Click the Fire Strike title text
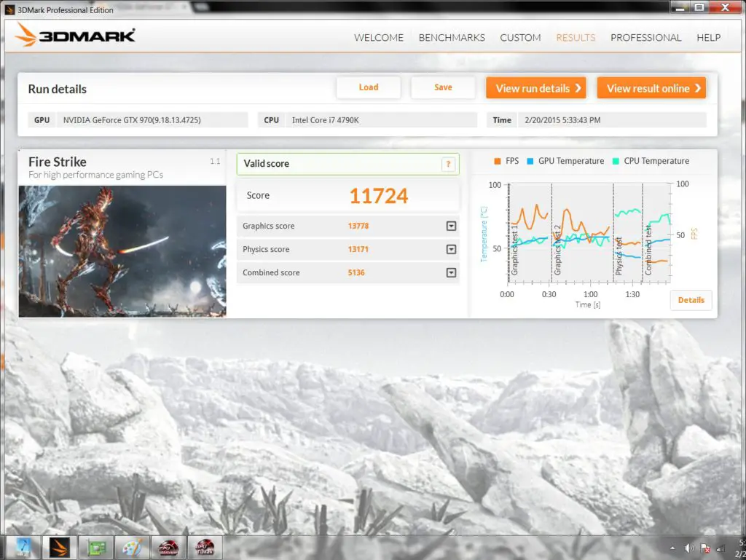 [x=57, y=162]
